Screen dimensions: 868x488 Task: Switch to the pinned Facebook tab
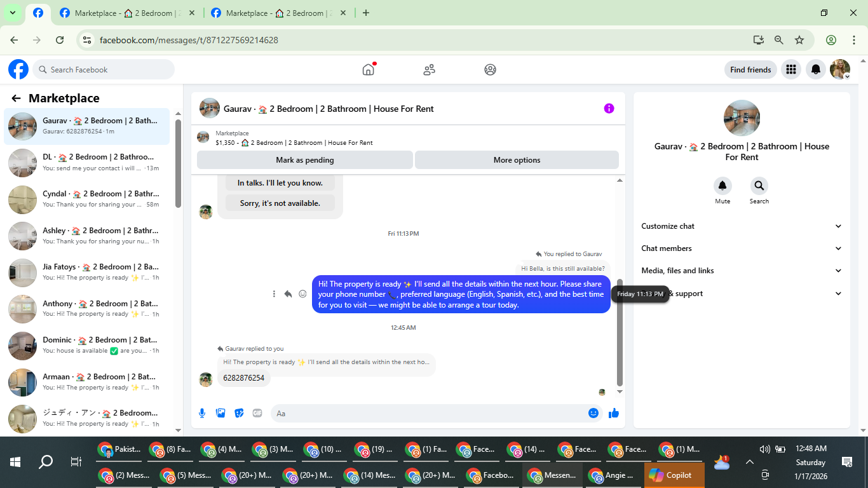pyautogui.click(x=38, y=13)
